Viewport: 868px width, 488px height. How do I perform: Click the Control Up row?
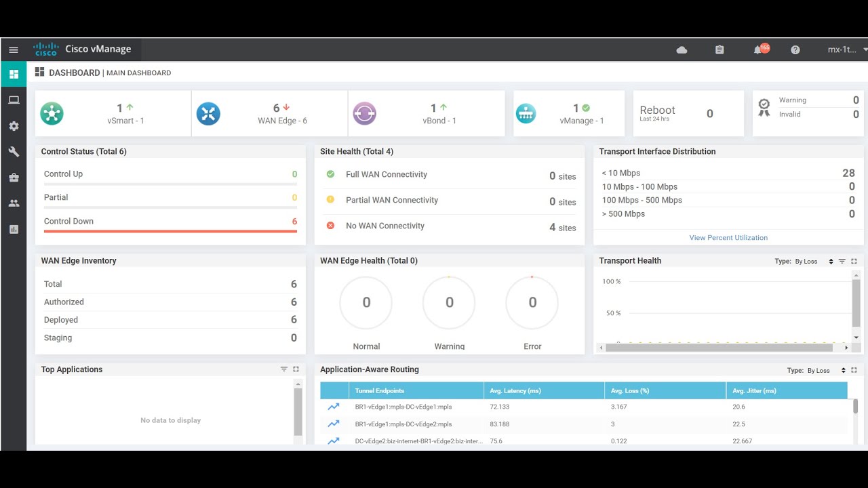[x=170, y=175]
